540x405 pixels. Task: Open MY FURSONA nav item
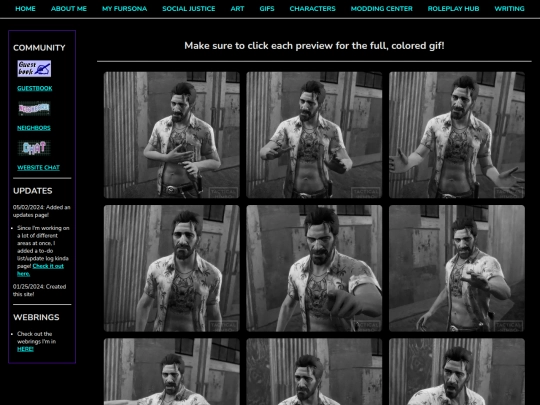124,9
